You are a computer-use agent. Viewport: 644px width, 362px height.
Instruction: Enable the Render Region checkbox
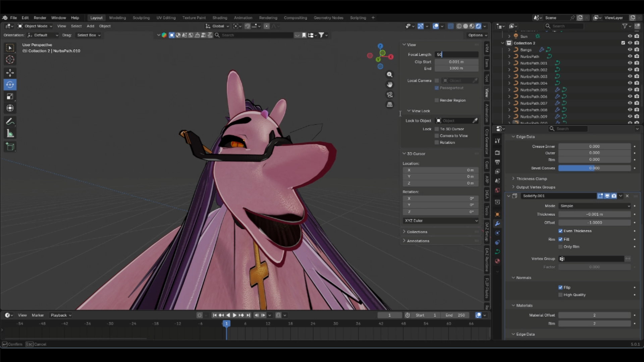[x=437, y=100]
